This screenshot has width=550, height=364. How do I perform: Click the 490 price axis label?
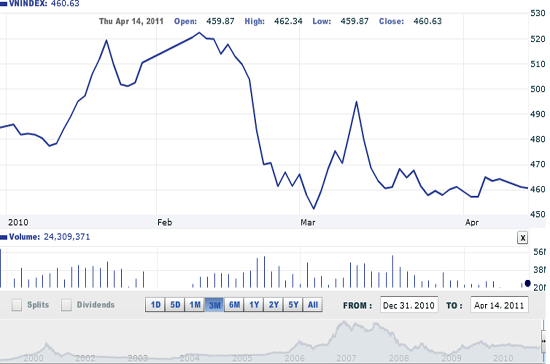point(538,114)
